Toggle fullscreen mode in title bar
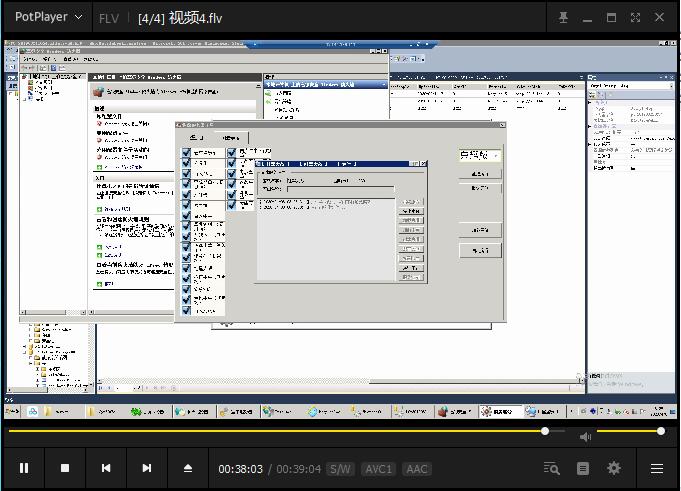 coord(635,18)
